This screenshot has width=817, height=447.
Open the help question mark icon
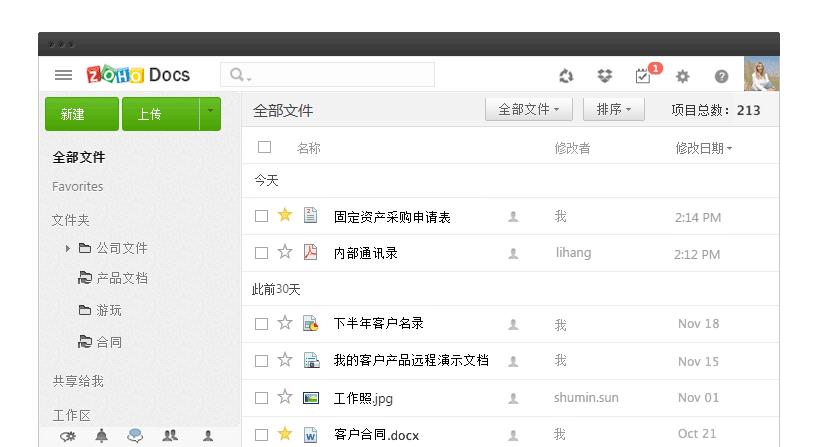click(721, 77)
